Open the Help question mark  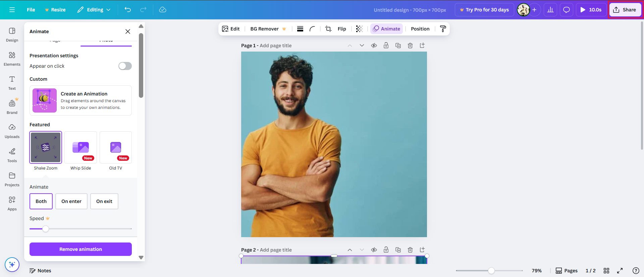tap(636, 271)
